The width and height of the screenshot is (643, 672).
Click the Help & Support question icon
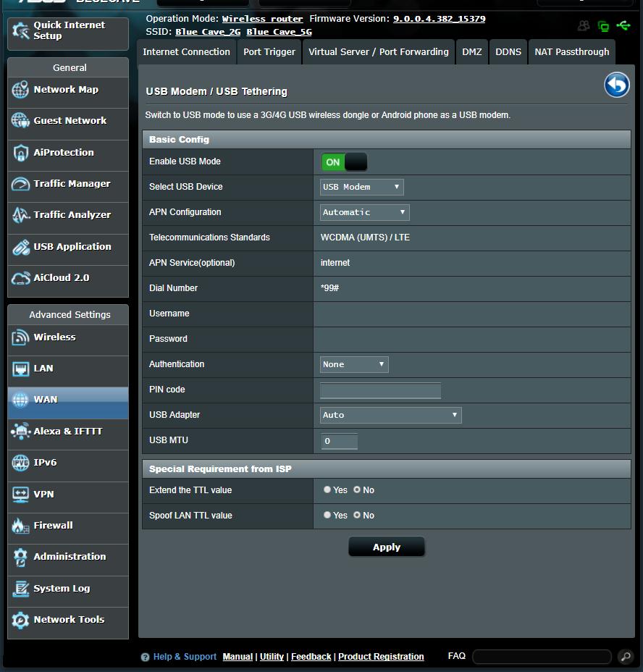point(145,657)
